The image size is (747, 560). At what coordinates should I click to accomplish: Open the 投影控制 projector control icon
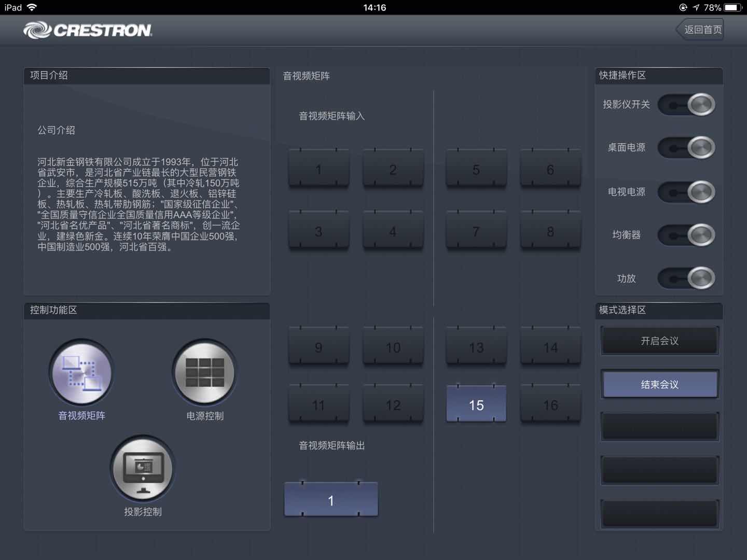tap(143, 468)
